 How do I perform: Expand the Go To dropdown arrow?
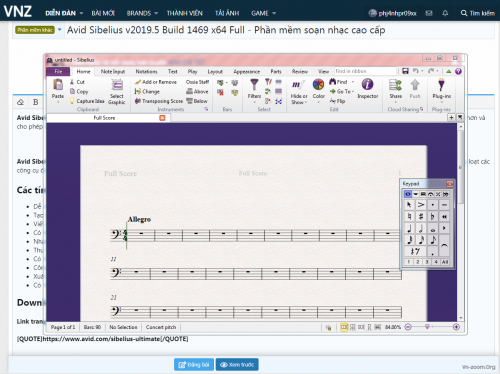point(353,91)
